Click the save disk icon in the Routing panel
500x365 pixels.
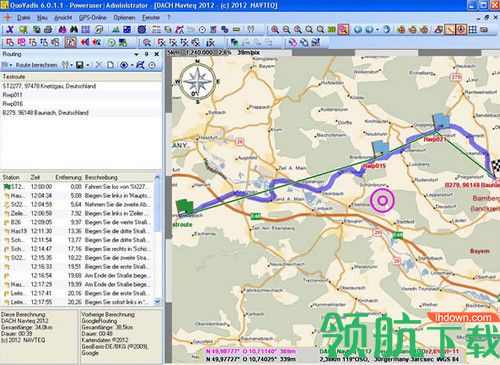[x=80, y=65]
